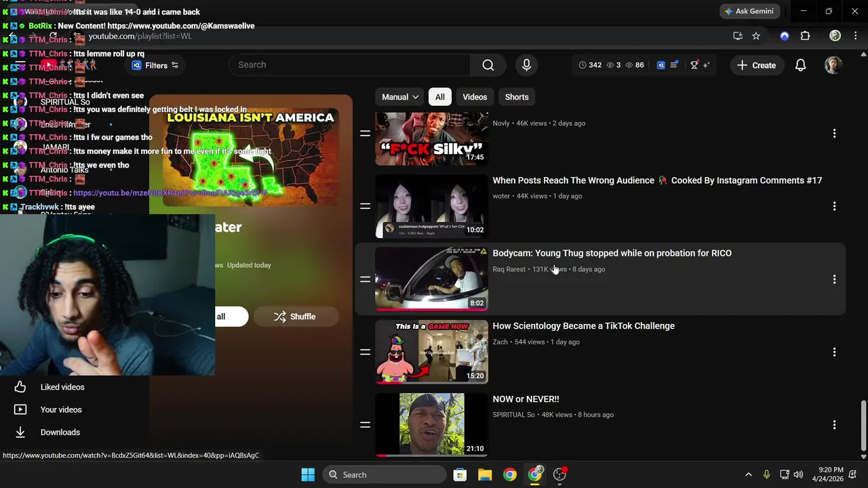868x488 pixels.
Task: Click the YouTube search magnifier button
Action: 488,65
